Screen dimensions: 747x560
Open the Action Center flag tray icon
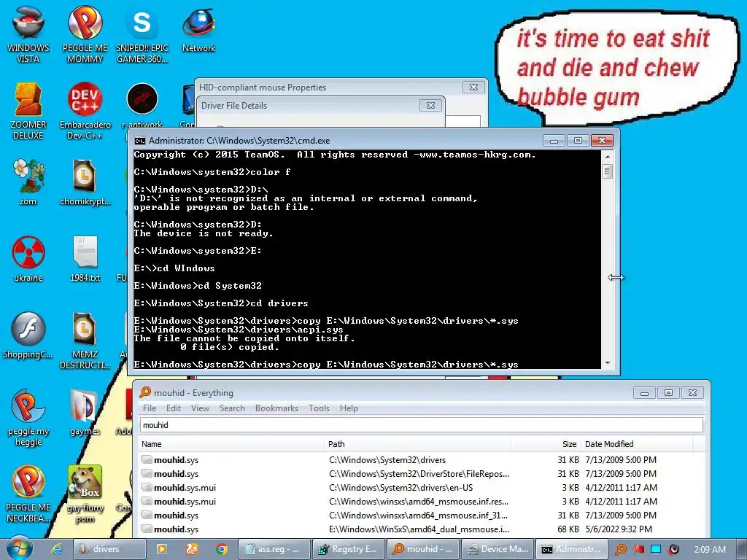(x=639, y=550)
